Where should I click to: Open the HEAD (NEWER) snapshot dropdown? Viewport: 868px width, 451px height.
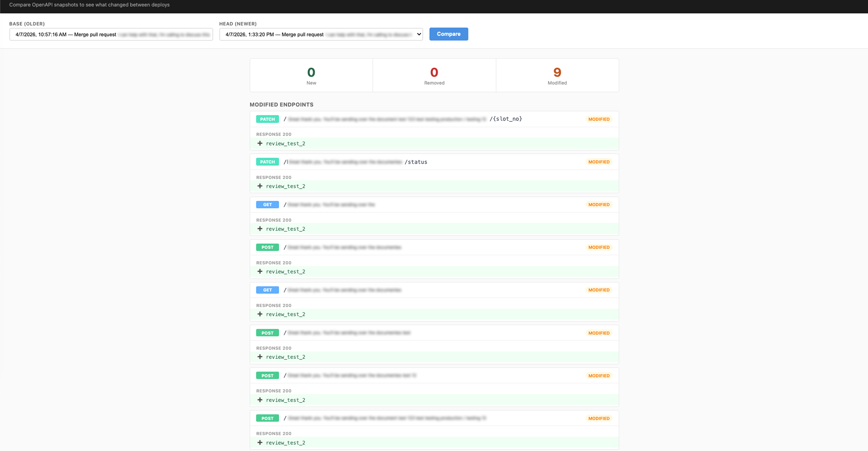coord(321,34)
